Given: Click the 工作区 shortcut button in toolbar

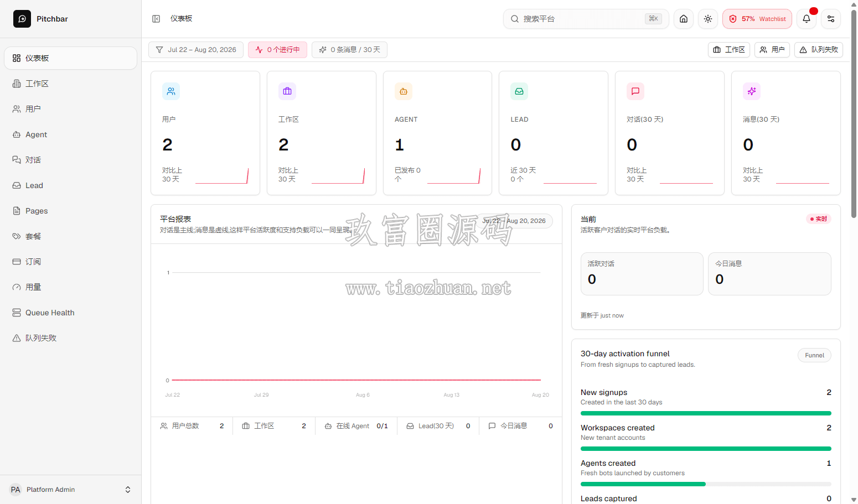Looking at the screenshot, I should tap(729, 50).
